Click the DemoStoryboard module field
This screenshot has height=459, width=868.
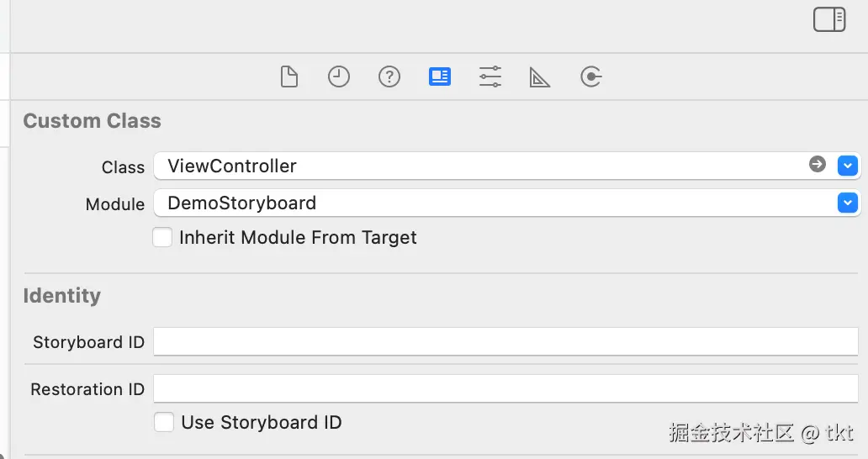click(242, 203)
